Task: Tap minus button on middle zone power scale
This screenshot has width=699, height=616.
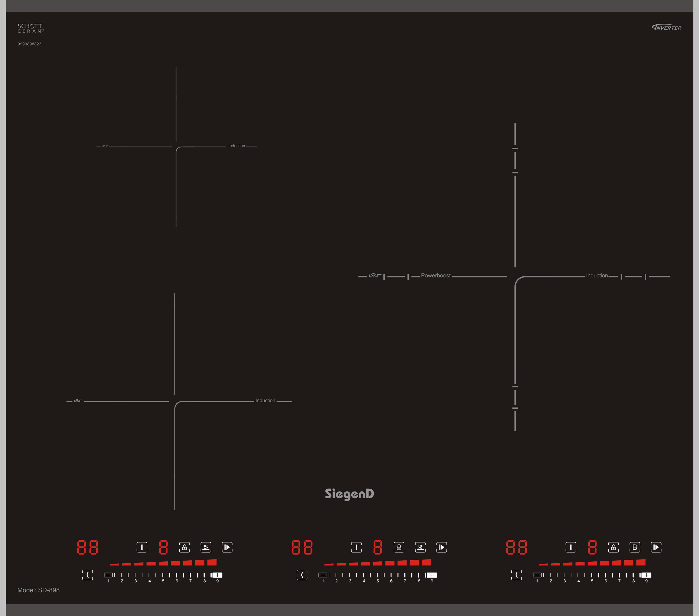Action: point(323,575)
